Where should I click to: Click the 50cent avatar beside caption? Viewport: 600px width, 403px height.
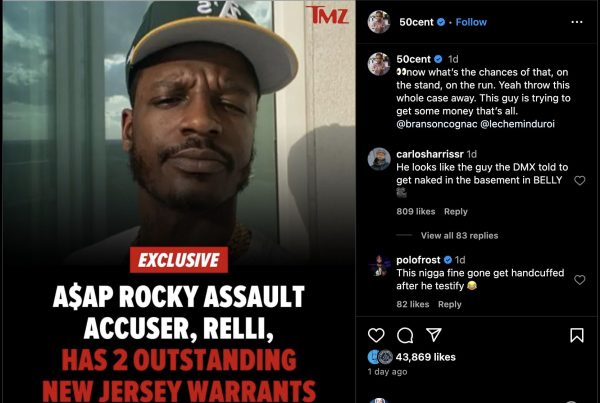pyautogui.click(x=379, y=64)
